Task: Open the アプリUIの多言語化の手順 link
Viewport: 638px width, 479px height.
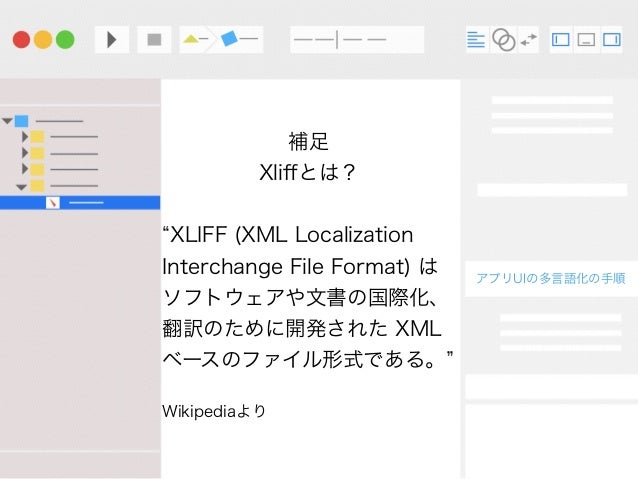Action: (551, 278)
